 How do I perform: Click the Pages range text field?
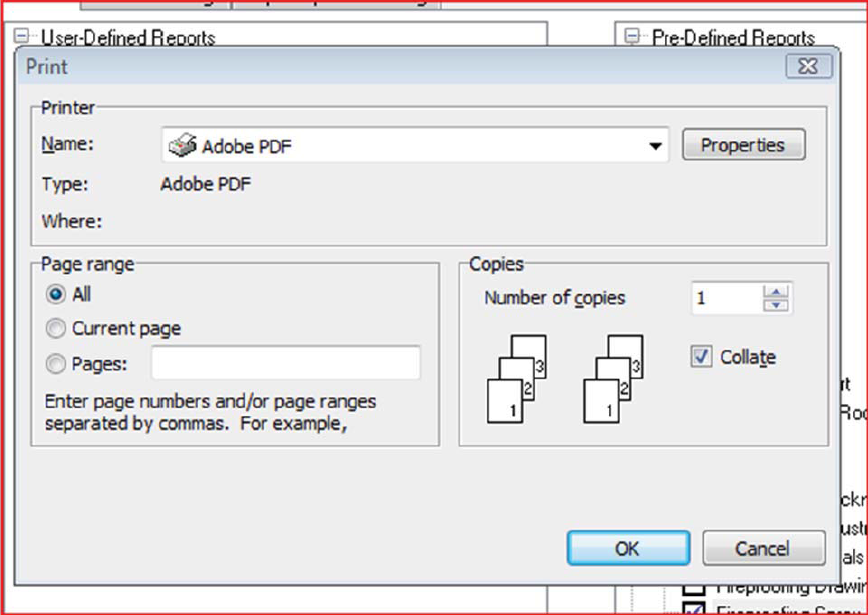point(285,363)
